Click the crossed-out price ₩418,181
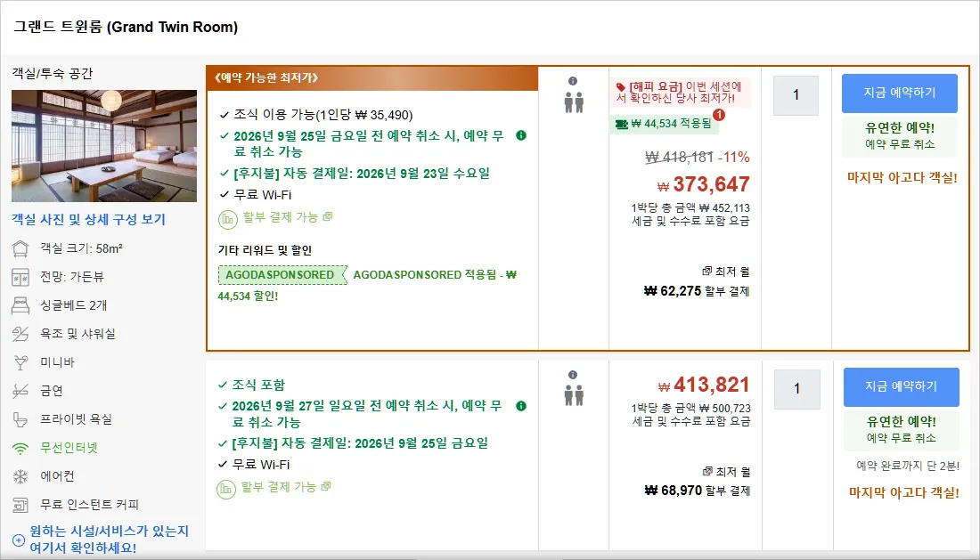The image size is (980, 560). [679, 157]
